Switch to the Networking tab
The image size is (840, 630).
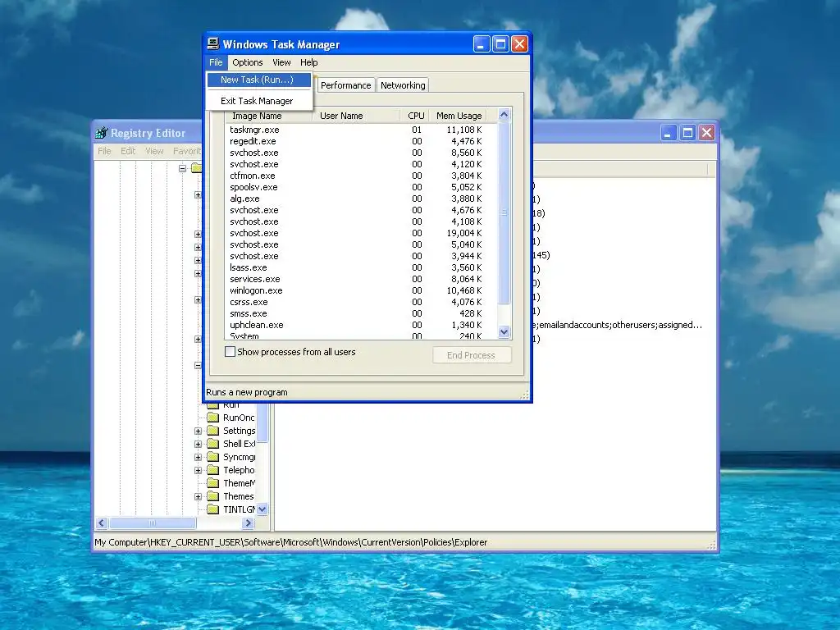[x=403, y=85]
